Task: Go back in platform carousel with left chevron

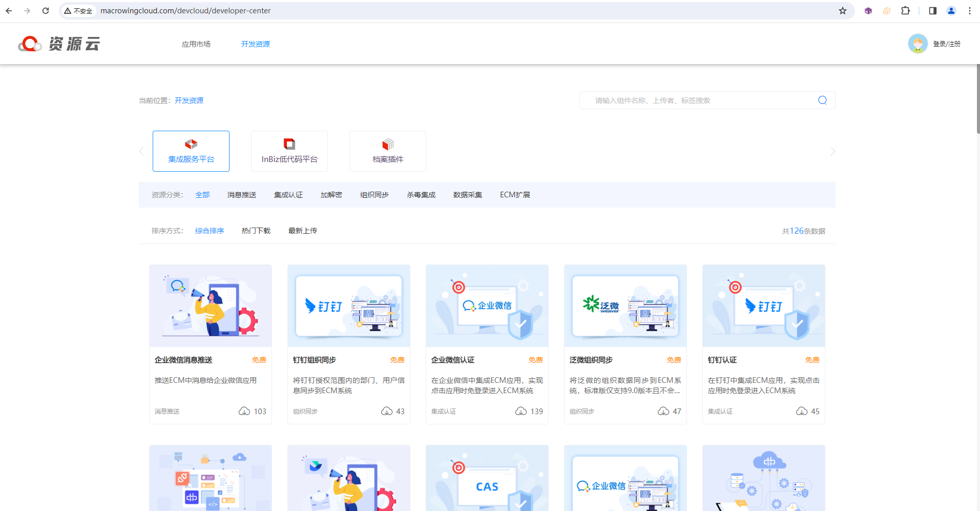Action: [x=141, y=151]
